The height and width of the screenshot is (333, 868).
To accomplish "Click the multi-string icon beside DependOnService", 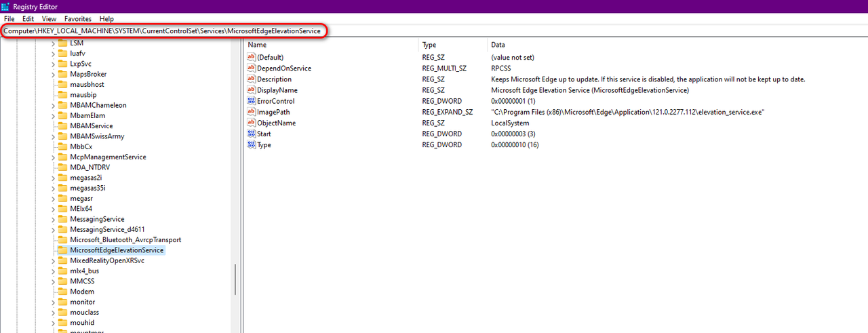I will (252, 68).
